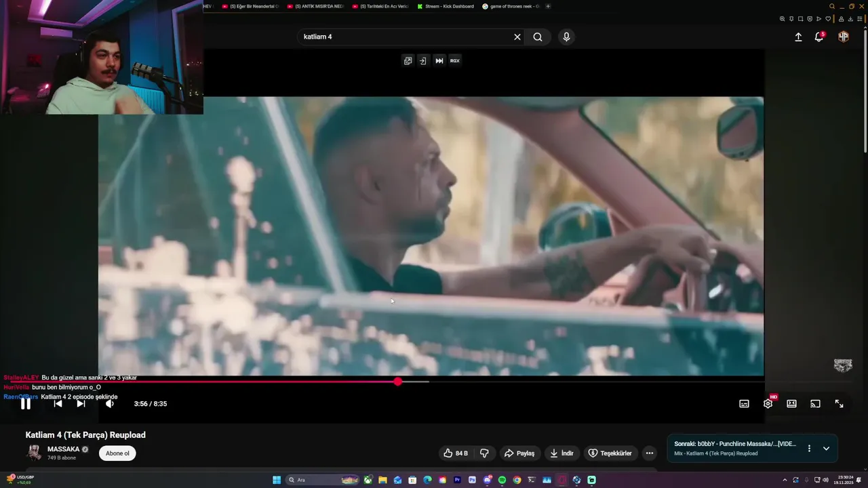Cast video to another device
The width and height of the screenshot is (868, 488).
point(815,404)
